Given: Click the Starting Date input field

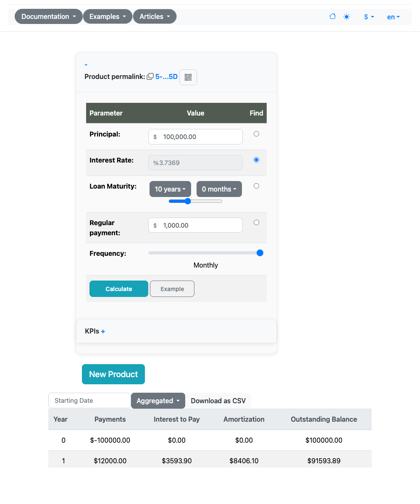Looking at the screenshot, I should [x=89, y=401].
